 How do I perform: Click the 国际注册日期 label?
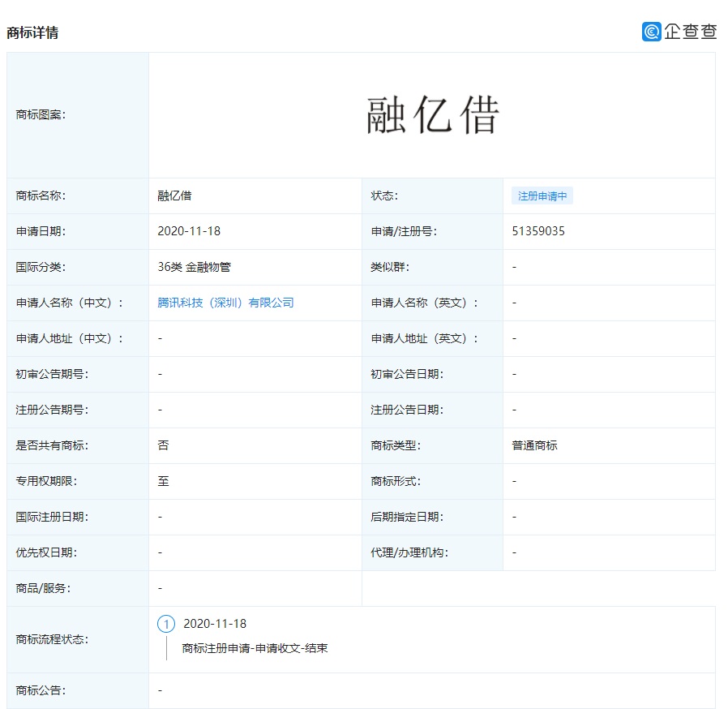pos(52,517)
